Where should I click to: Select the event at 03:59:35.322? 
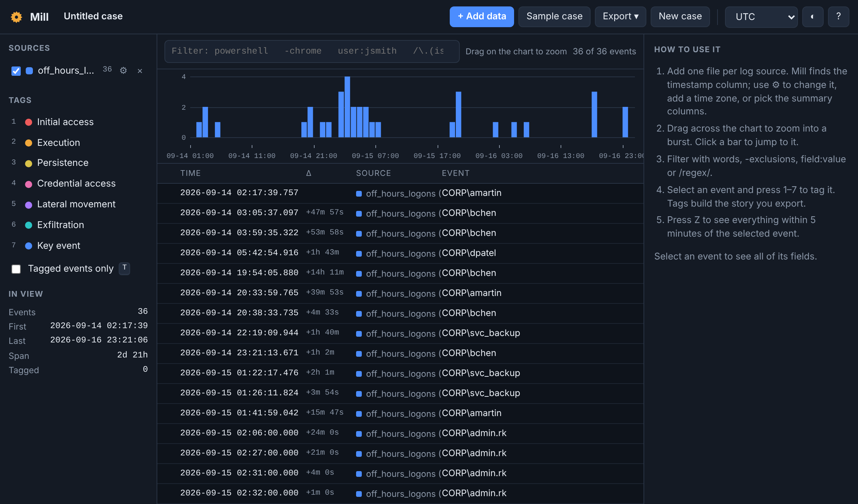[x=400, y=233]
